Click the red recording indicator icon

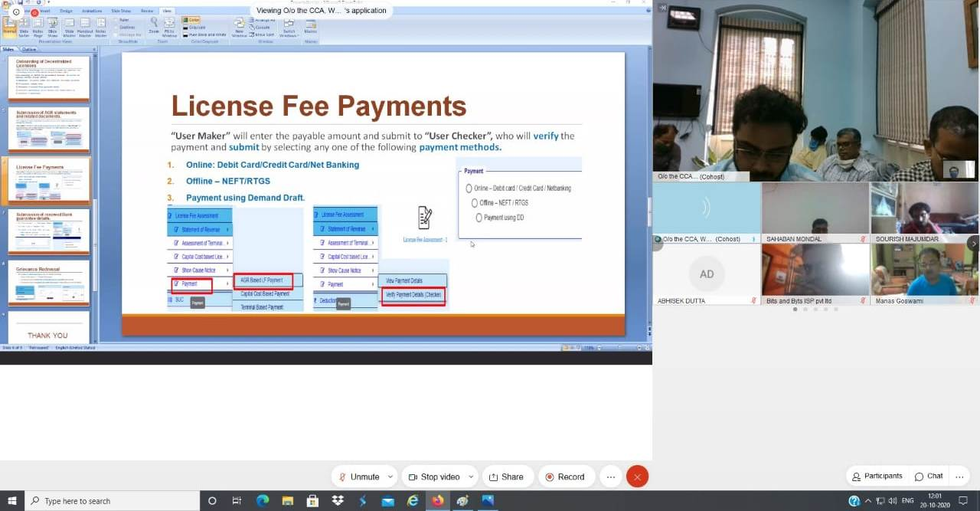click(x=34, y=13)
